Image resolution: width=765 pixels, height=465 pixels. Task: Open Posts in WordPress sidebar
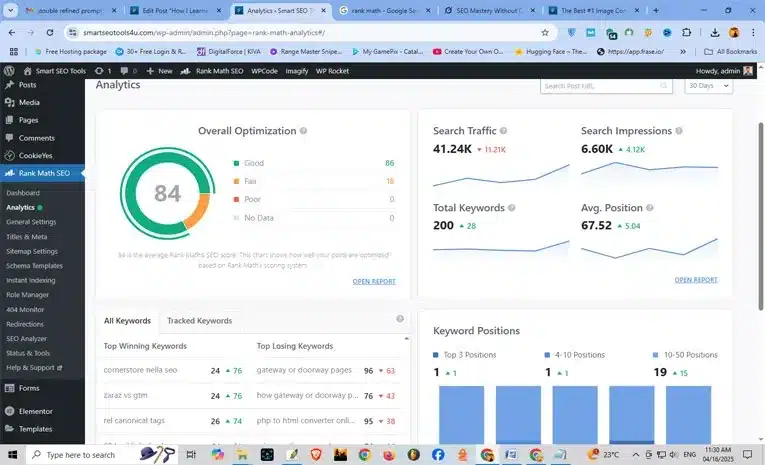click(x=27, y=85)
